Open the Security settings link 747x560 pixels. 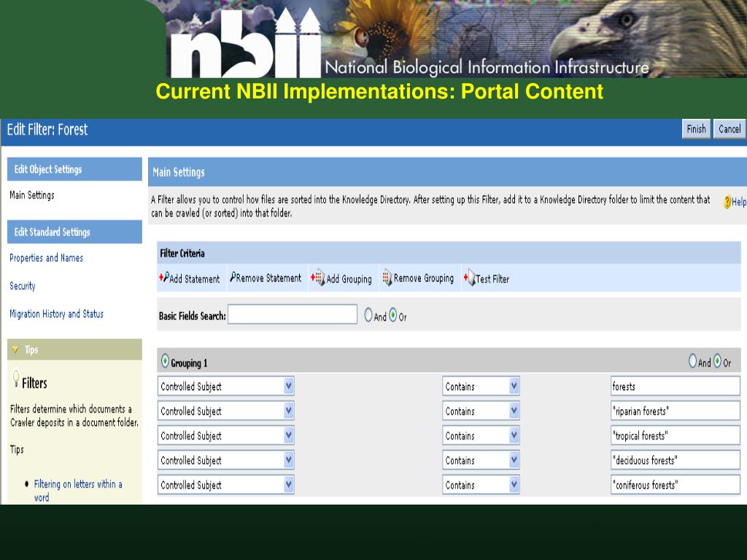pyautogui.click(x=23, y=286)
